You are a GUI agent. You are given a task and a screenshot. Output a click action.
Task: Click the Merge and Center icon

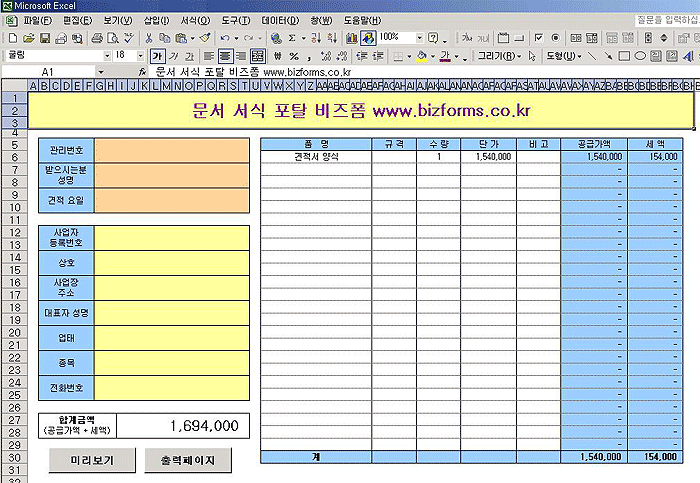(258, 56)
